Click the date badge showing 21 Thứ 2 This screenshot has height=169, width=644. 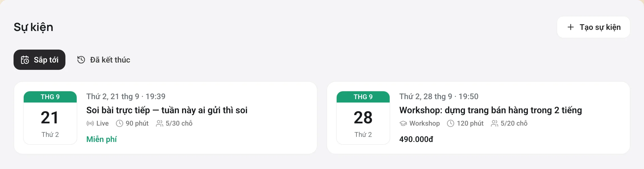50,118
